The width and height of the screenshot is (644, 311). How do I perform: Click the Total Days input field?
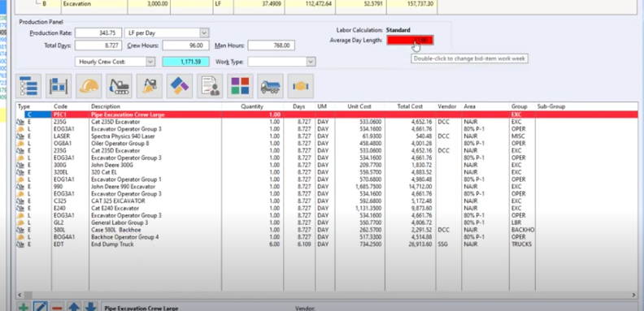pyautogui.click(x=98, y=45)
